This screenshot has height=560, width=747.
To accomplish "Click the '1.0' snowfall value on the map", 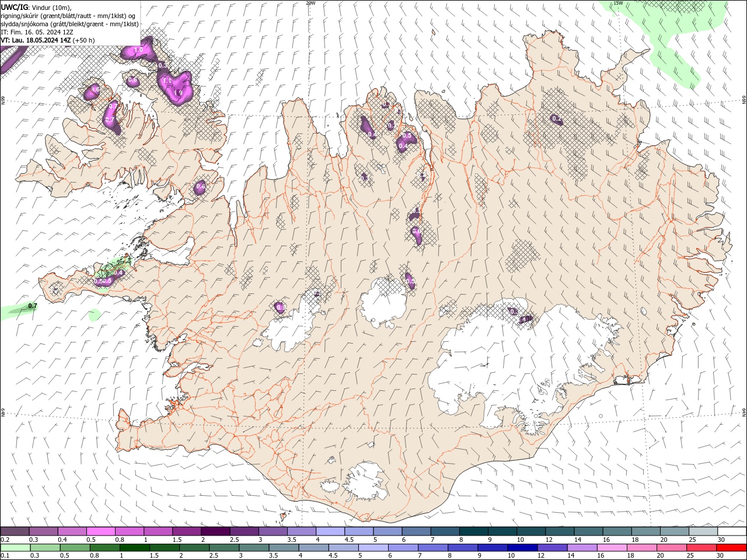I will pos(138,50).
